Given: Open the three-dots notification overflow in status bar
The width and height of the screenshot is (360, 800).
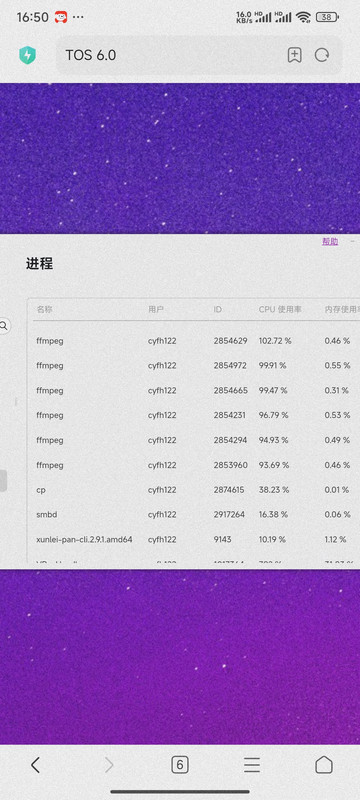Looking at the screenshot, I should tap(78, 17).
